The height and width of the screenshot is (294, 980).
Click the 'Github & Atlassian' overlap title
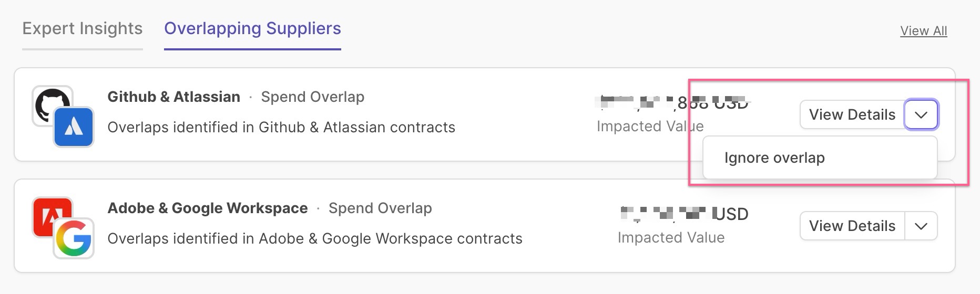tap(173, 97)
